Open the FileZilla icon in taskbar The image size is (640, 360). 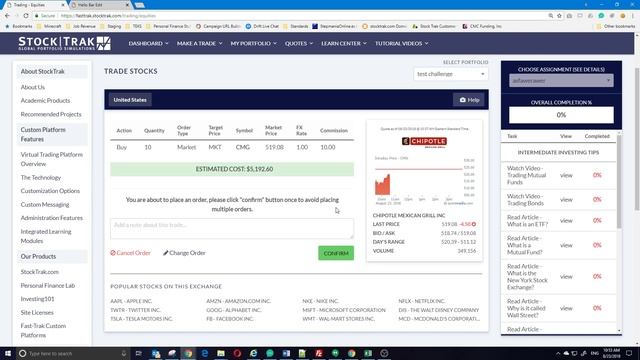[x=319, y=353]
